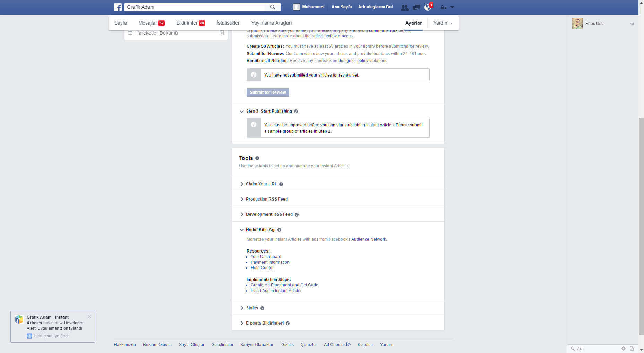Open the account dropdown arrow
644x353 pixels.
point(452,7)
